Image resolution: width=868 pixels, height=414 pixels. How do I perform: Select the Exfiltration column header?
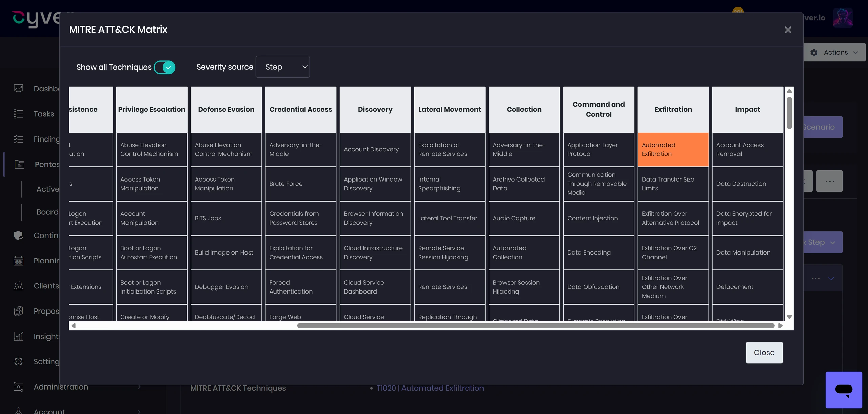click(x=673, y=109)
